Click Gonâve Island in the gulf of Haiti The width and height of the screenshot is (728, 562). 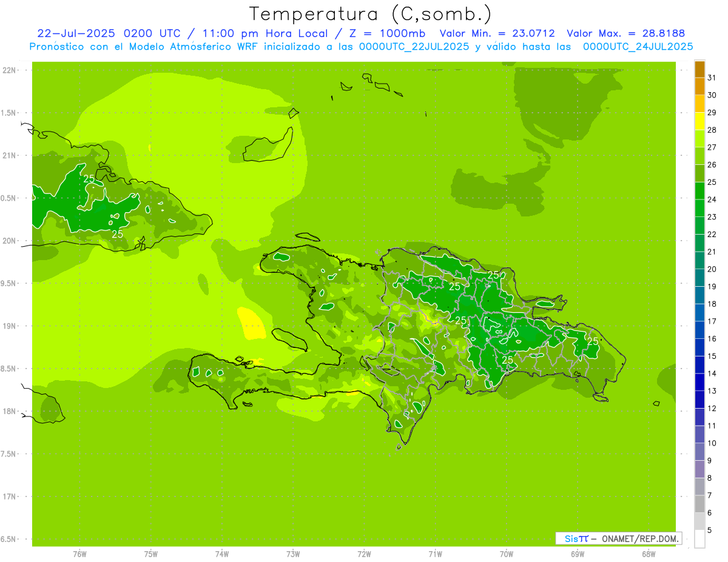290,340
